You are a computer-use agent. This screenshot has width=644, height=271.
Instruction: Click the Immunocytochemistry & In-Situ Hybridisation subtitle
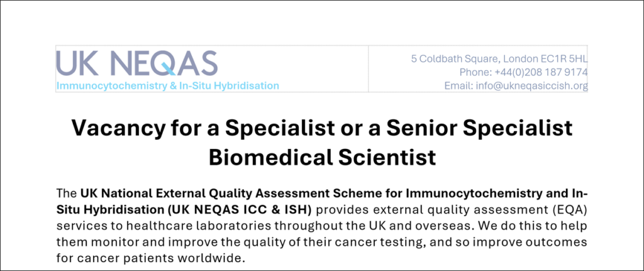click(x=167, y=86)
